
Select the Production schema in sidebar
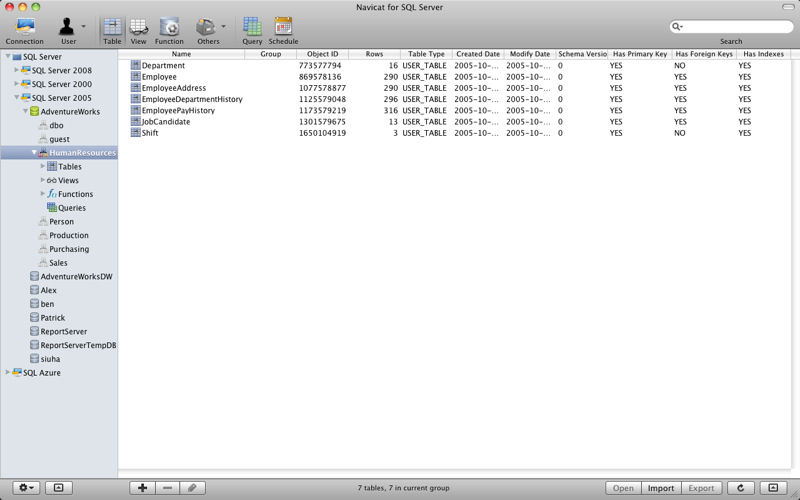coord(69,235)
